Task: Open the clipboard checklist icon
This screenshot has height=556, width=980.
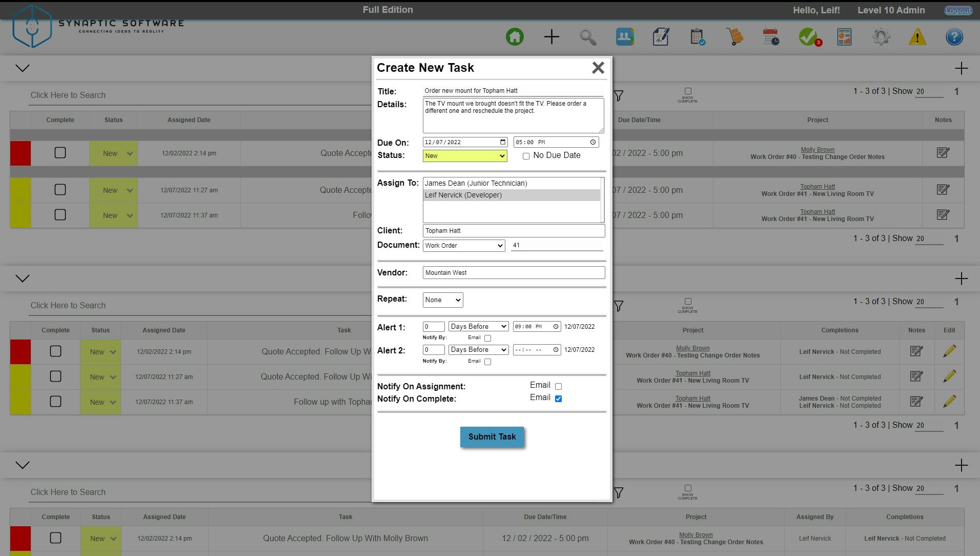Action: tap(697, 36)
